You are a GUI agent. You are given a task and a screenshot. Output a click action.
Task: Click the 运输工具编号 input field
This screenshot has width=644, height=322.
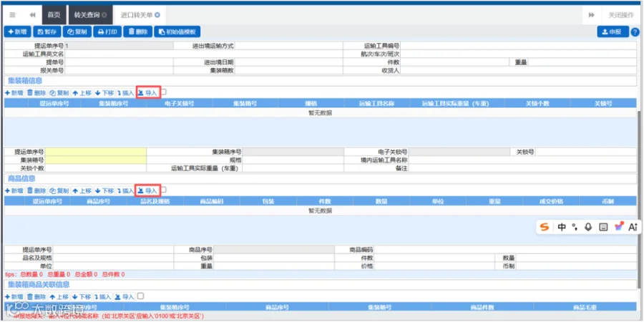519,46
